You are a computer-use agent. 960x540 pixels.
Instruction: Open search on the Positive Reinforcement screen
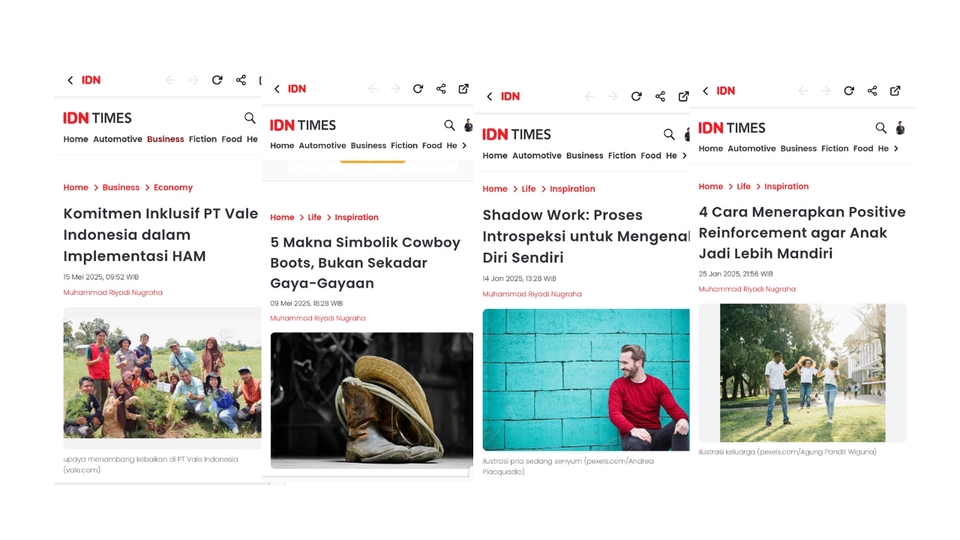click(x=880, y=128)
